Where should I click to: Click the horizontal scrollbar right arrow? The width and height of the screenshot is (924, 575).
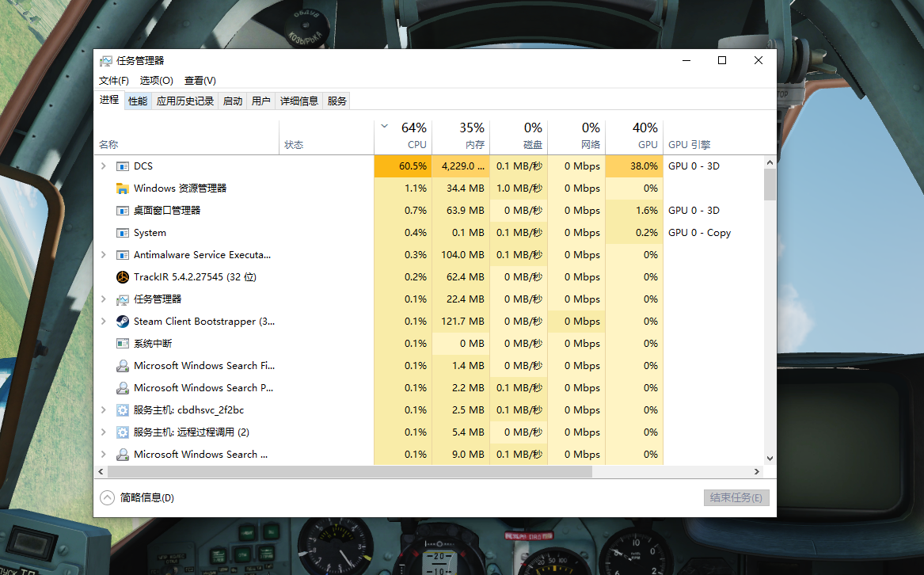click(757, 472)
